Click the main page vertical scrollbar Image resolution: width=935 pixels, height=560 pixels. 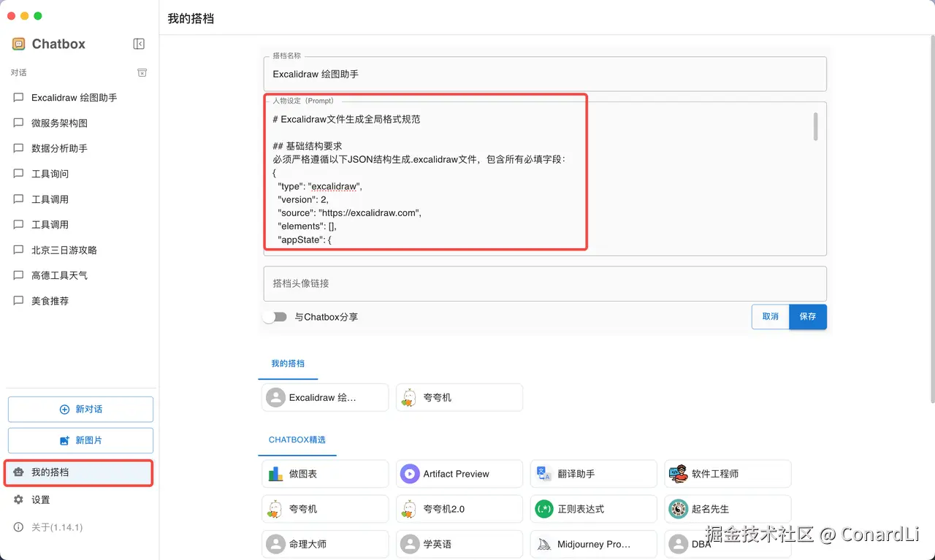tap(932, 219)
